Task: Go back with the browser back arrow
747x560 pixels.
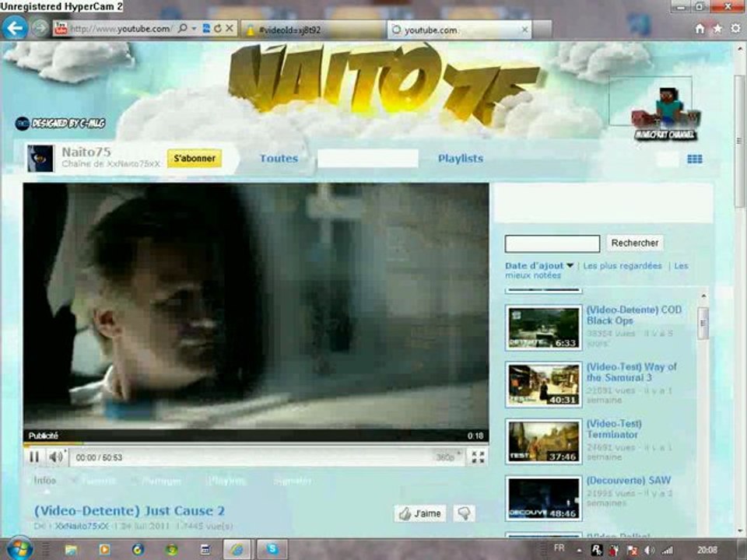Action: (x=14, y=29)
